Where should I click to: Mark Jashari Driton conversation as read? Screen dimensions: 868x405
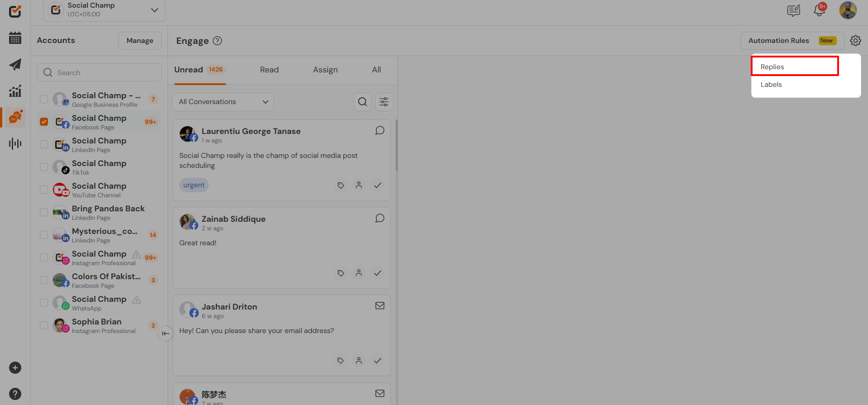coord(377,361)
